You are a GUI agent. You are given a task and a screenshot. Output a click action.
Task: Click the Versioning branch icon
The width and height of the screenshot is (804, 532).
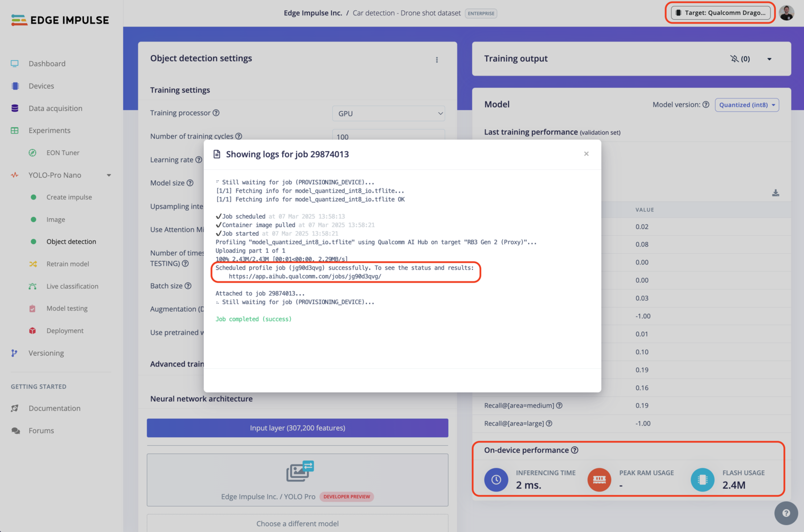tap(14, 353)
